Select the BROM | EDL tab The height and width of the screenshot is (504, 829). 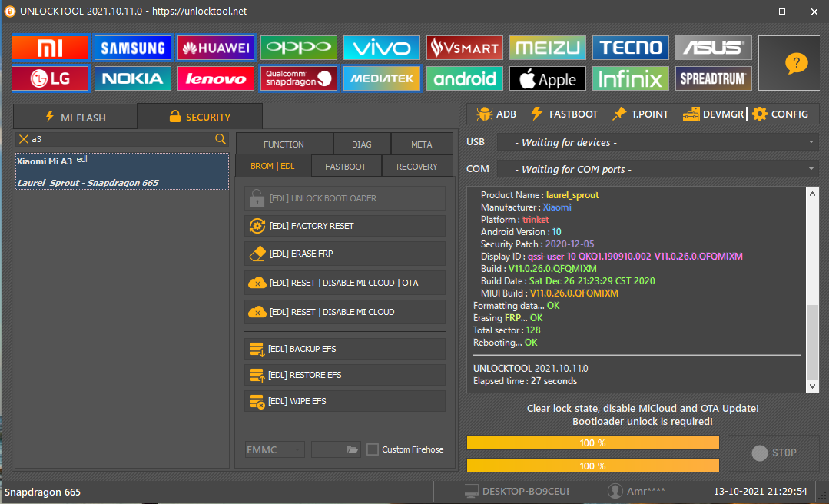(273, 167)
